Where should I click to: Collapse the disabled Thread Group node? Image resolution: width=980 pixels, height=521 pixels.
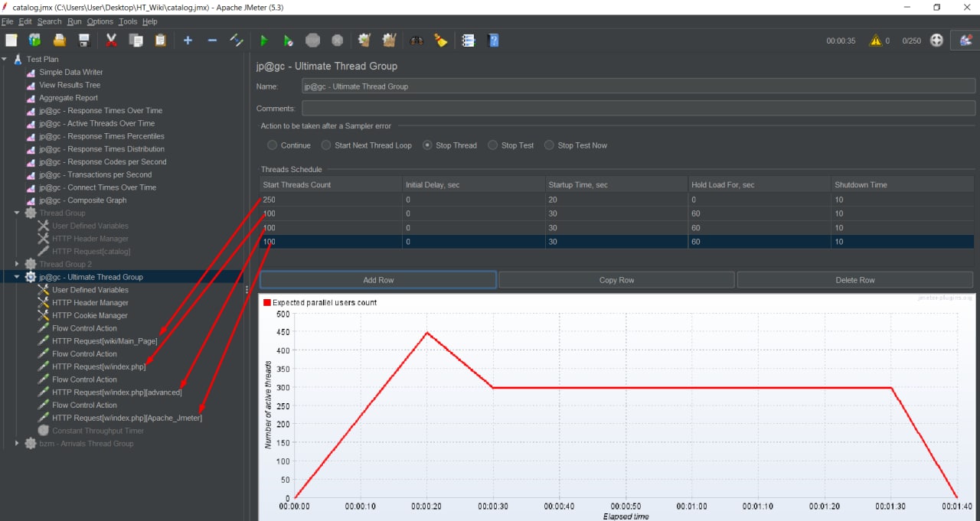17,213
